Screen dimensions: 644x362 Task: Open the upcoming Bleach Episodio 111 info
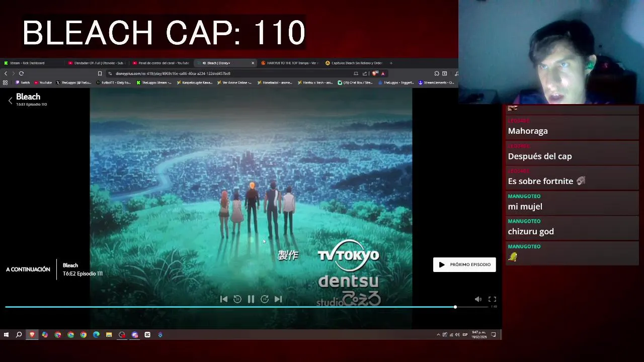coord(83,269)
